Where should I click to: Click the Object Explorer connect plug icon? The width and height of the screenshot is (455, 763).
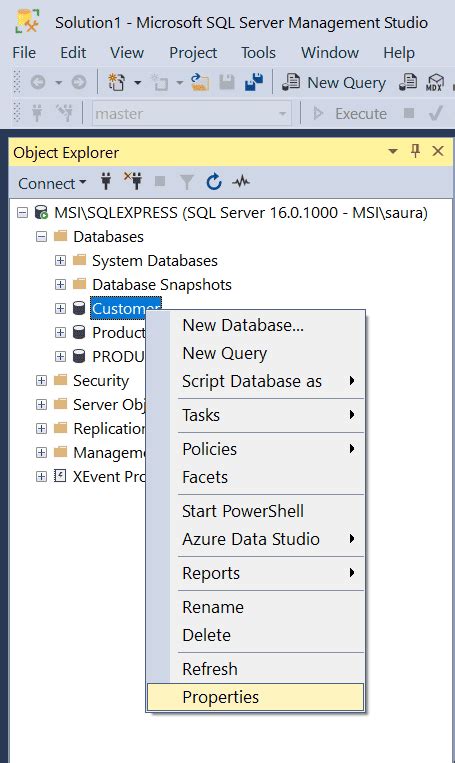106,182
